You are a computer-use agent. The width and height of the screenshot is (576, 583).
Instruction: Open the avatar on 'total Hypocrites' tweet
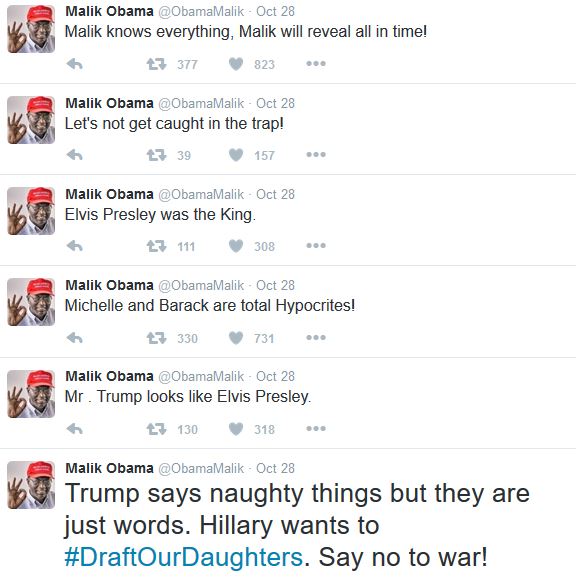point(31,302)
